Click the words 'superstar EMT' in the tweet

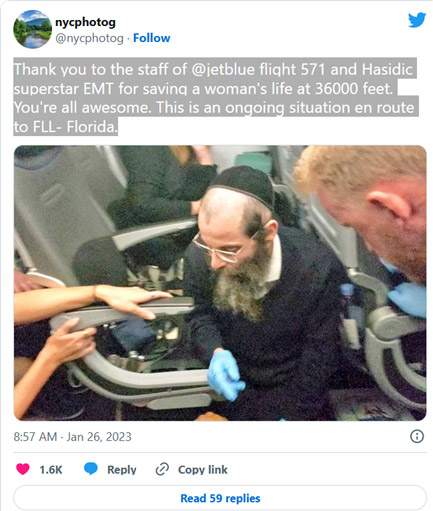pyautogui.click(x=64, y=89)
